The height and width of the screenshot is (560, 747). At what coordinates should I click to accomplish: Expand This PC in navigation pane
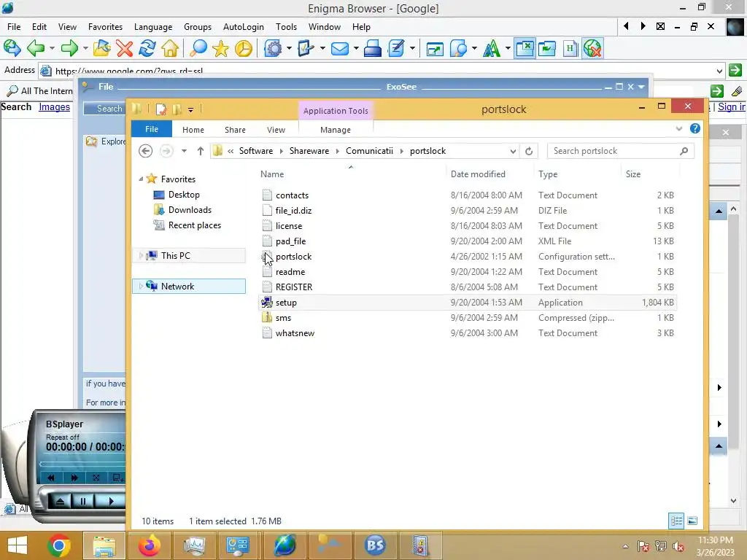141,256
